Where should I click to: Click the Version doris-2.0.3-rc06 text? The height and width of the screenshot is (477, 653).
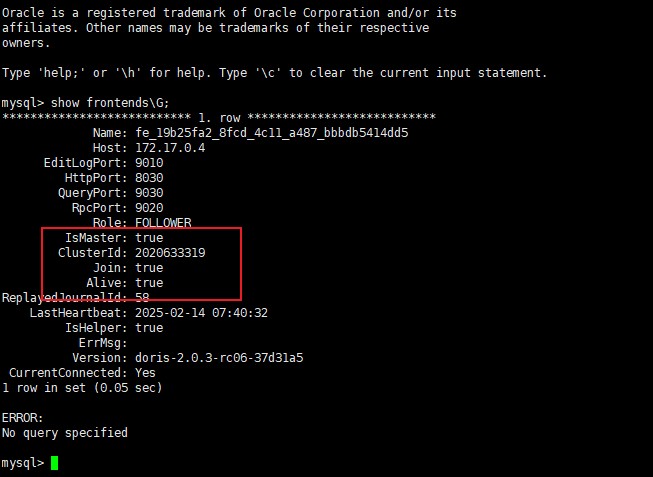tap(219, 358)
